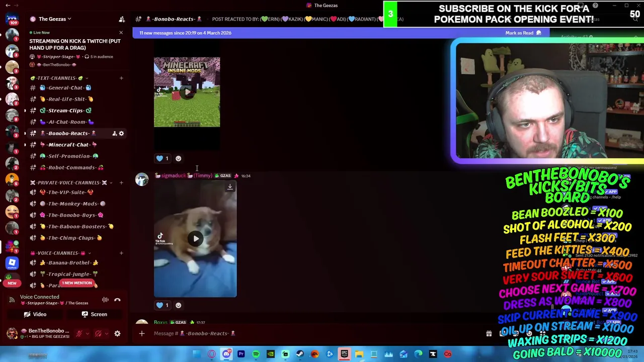
Task: Toggle microphone mute in user panel
Action: pyautogui.click(x=79, y=333)
